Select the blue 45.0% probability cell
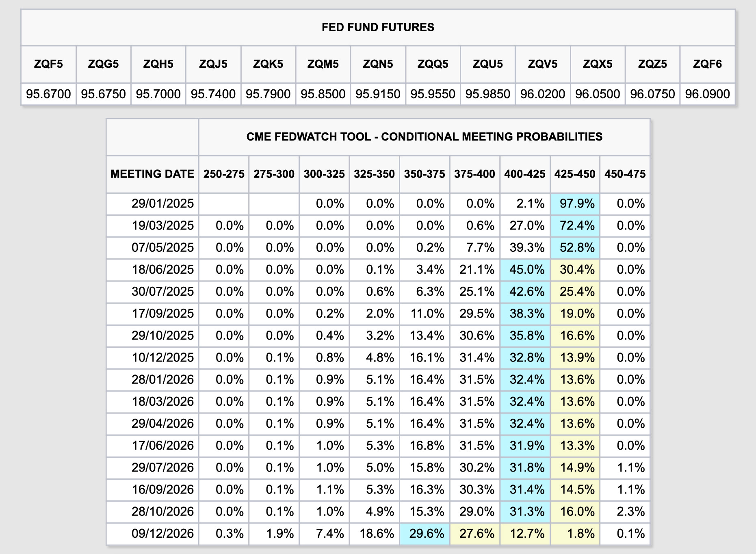Image resolution: width=756 pixels, height=554 pixels. pyautogui.click(x=525, y=269)
